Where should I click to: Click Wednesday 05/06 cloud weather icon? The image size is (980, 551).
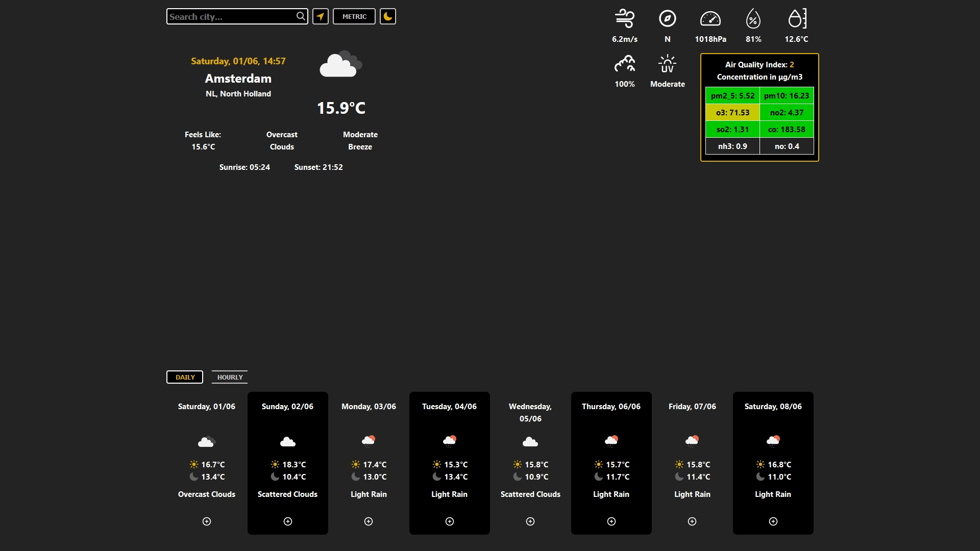coord(530,441)
